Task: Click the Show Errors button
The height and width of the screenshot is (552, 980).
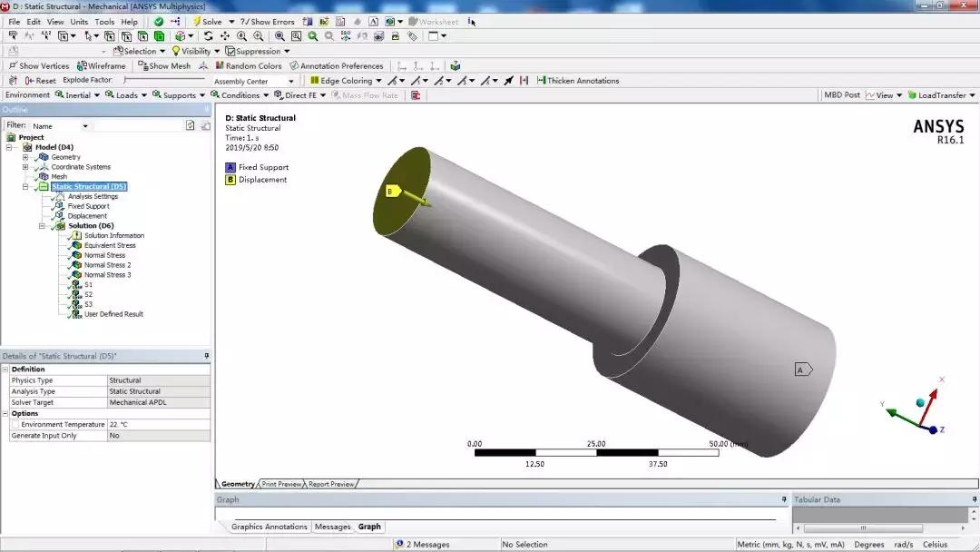Action: [267, 21]
